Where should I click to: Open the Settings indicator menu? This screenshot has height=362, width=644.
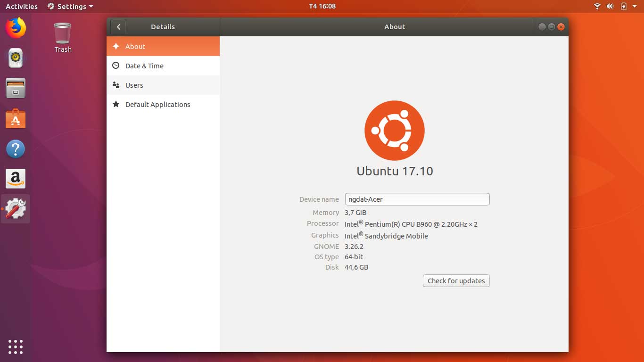click(70, 6)
